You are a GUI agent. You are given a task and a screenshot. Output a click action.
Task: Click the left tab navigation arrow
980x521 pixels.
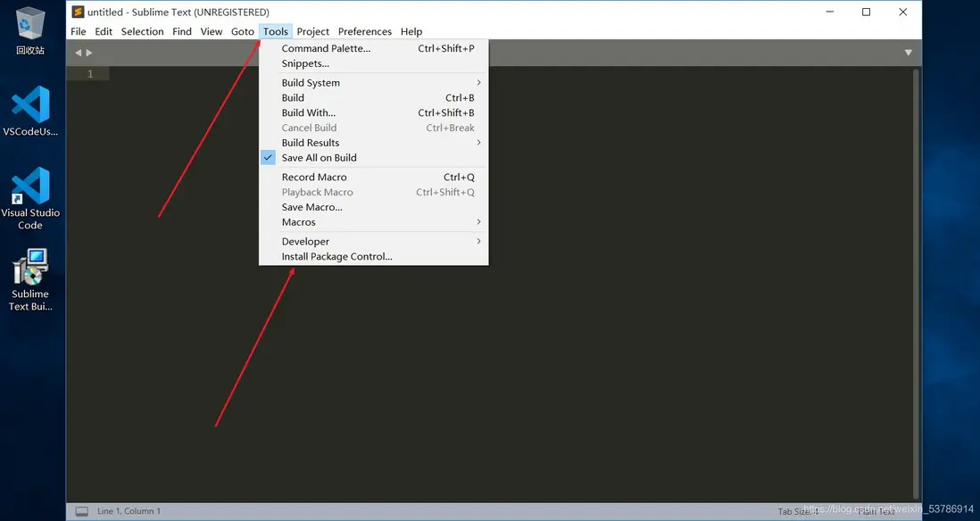tap(79, 54)
